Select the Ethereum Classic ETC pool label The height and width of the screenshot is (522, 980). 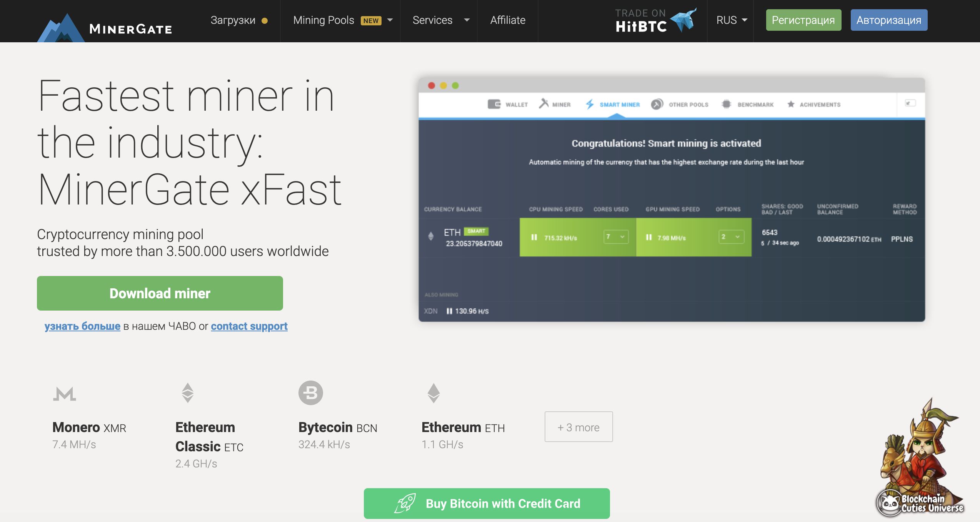pos(209,437)
